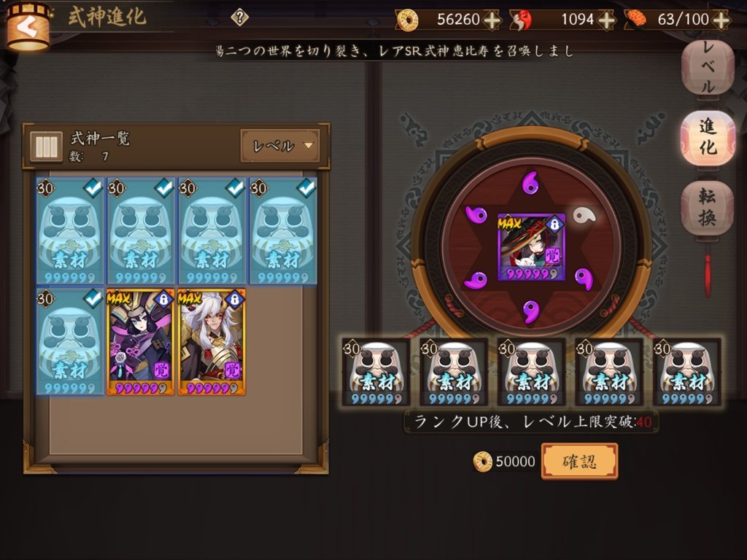Add gold coins with plus icon

[x=492, y=20]
